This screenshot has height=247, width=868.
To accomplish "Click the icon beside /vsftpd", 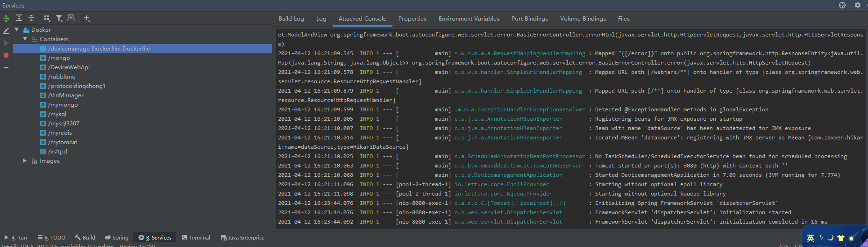I will [x=43, y=152].
